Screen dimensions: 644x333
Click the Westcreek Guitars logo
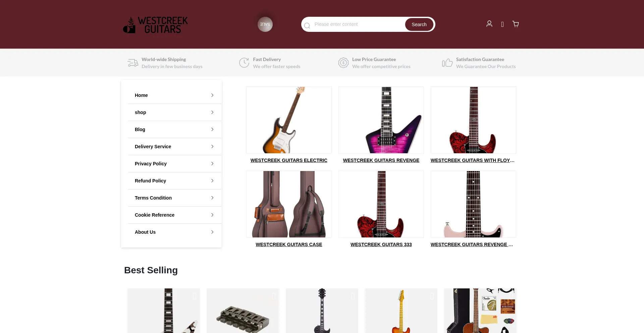point(155,25)
